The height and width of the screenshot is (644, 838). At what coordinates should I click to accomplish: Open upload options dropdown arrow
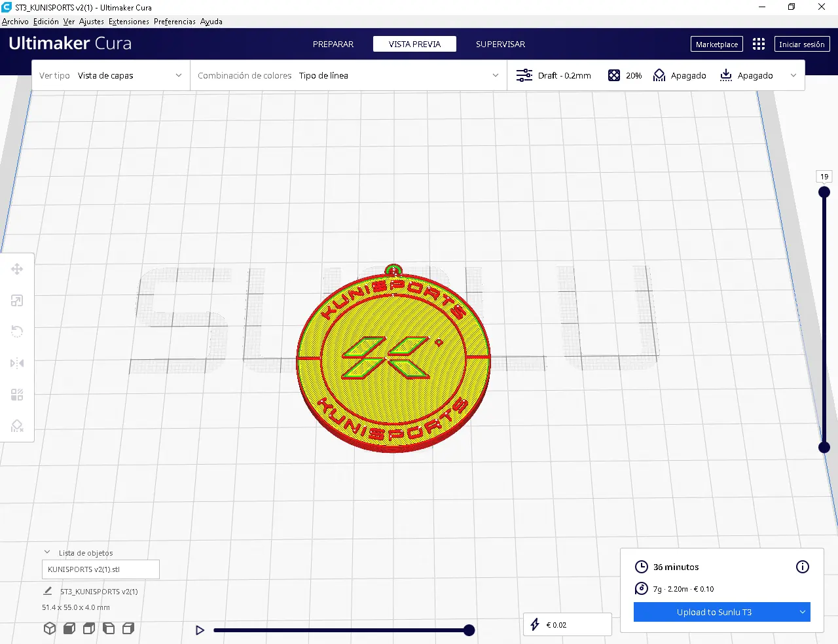click(x=802, y=612)
